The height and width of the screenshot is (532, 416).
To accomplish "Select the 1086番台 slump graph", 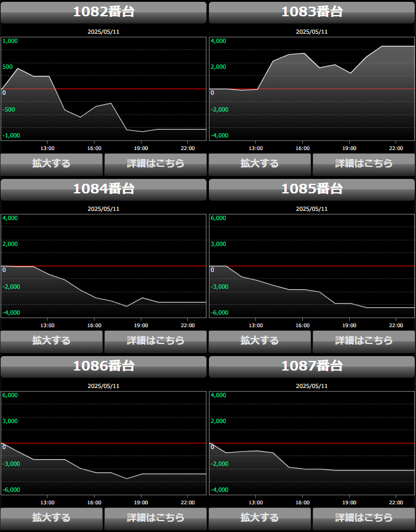I will point(104,443).
